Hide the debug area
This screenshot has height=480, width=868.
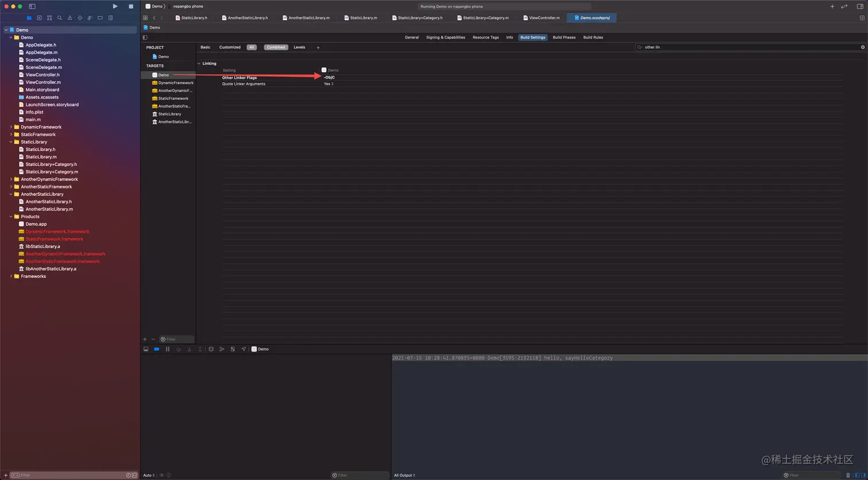coord(146,349)
